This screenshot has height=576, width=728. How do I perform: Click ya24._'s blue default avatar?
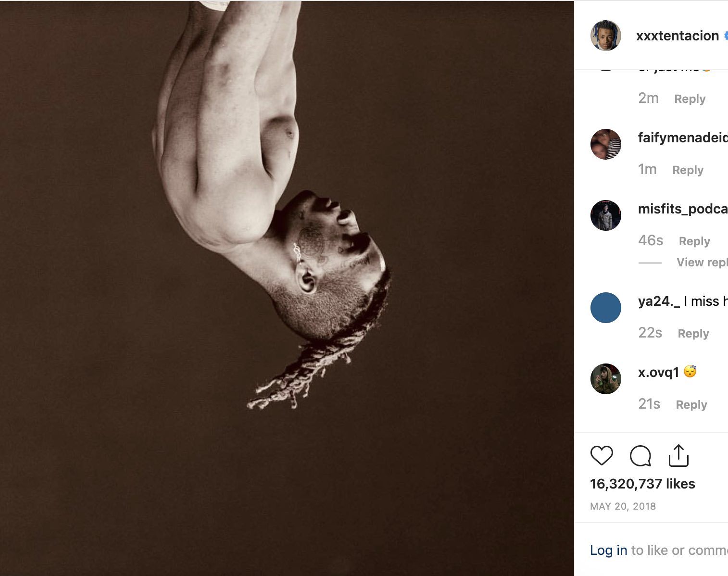click(605, 307)
